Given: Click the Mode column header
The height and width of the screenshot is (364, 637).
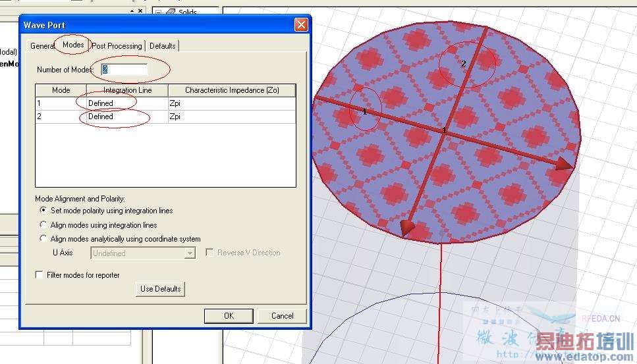Looking at the screenshot, I should pos(61,90).
